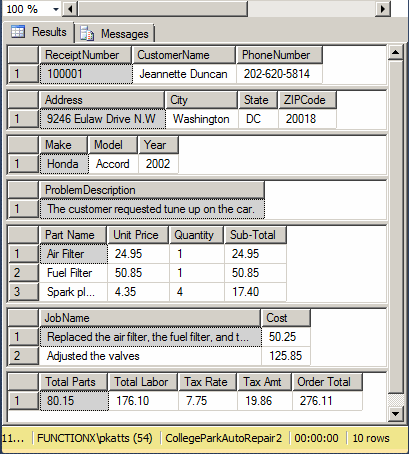409x454 pixels.
Task: Click the ReceiptNumber column header
Action: [x=85, y=55]
